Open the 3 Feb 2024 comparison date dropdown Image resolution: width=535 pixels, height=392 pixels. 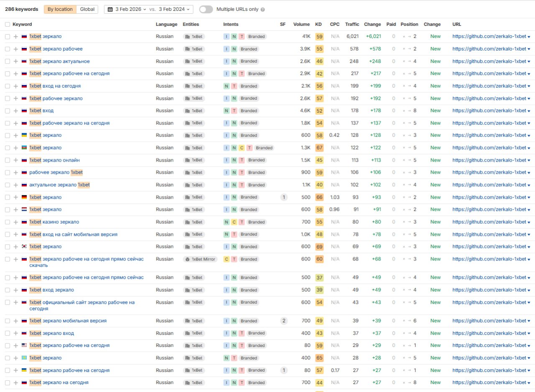174,9
